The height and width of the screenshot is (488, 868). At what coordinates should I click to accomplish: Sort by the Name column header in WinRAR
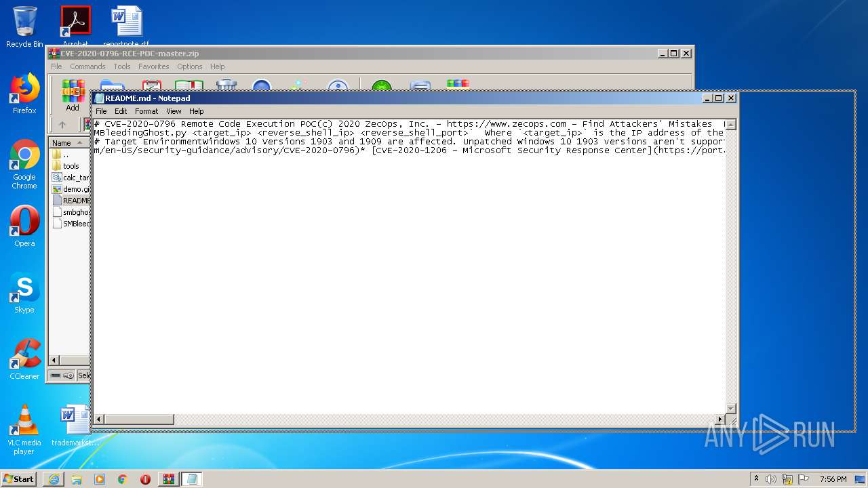(69, 143)
